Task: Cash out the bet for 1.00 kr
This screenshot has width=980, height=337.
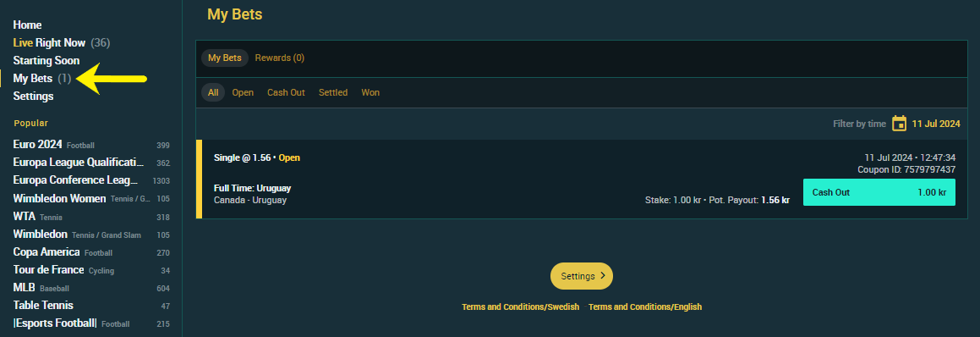Action: click(879, 192)
